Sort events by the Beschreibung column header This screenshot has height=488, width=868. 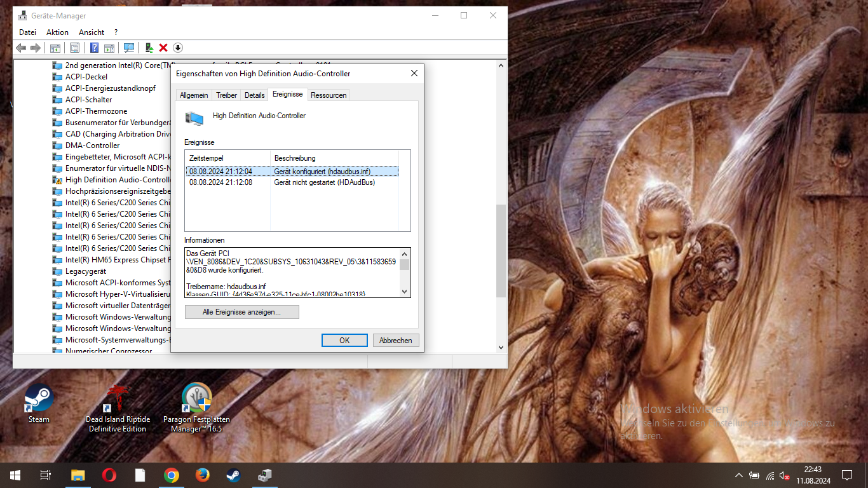coord(334,158)
